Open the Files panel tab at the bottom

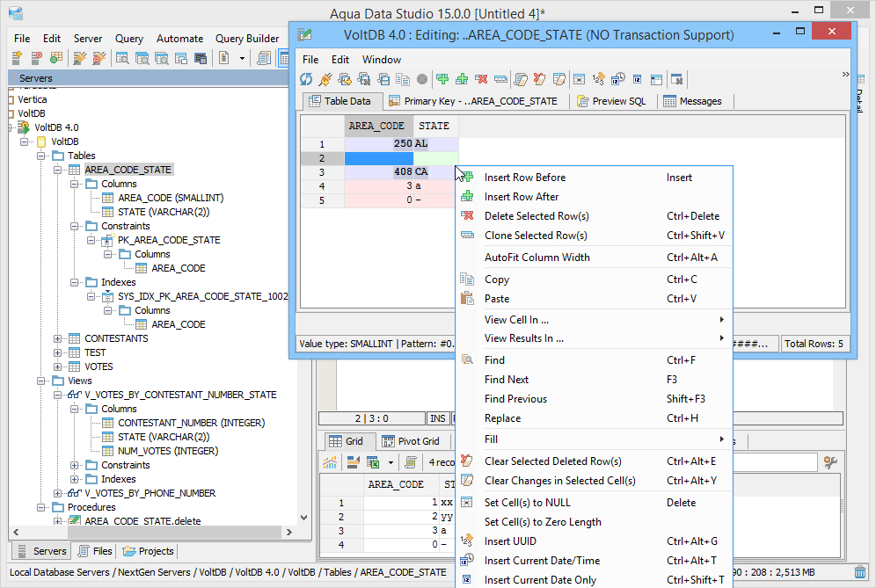(95, 551)
